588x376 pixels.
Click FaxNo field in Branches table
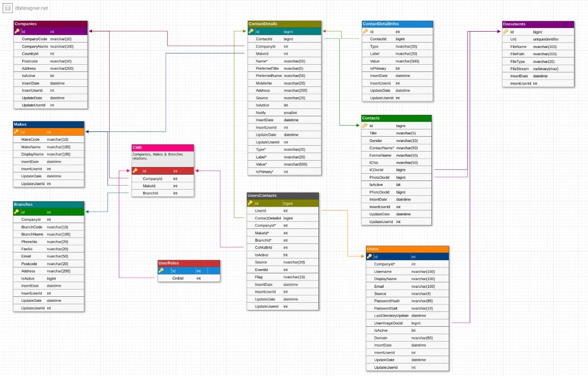48,249
